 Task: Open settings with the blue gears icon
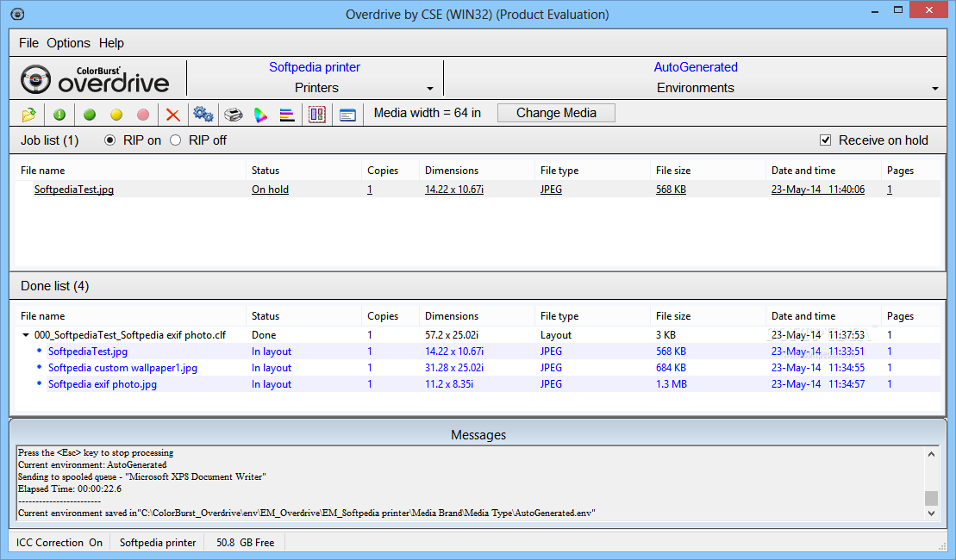(203, 114)
